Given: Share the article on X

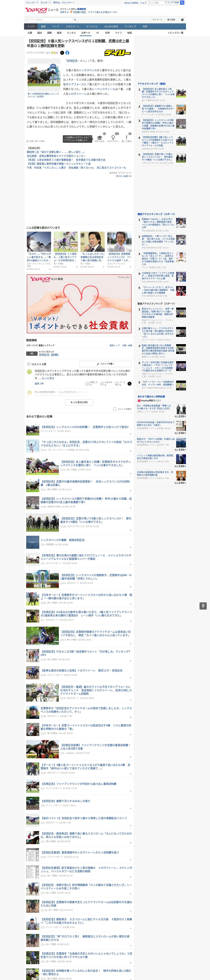Looking at the screenshot, I should 62,53.
